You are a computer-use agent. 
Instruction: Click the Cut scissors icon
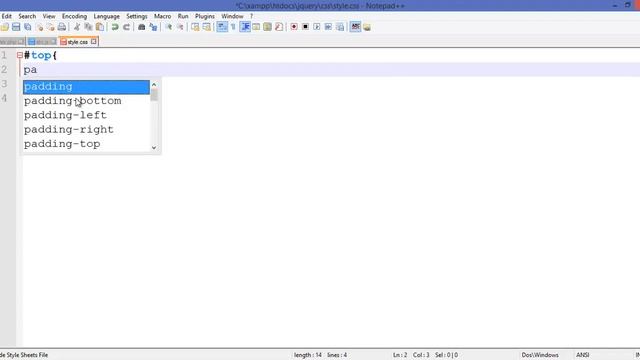(x=77, y=27)
